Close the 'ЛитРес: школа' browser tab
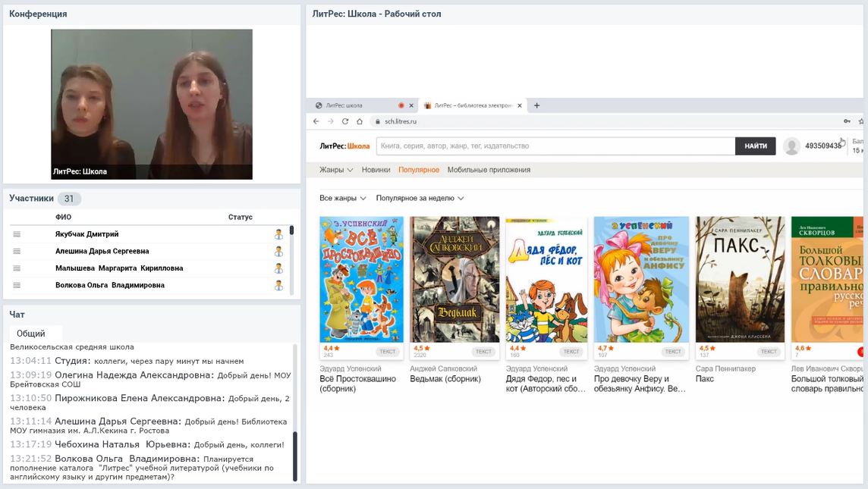The height and width of the screenshot is (489, 868). [x=411, y=105]
